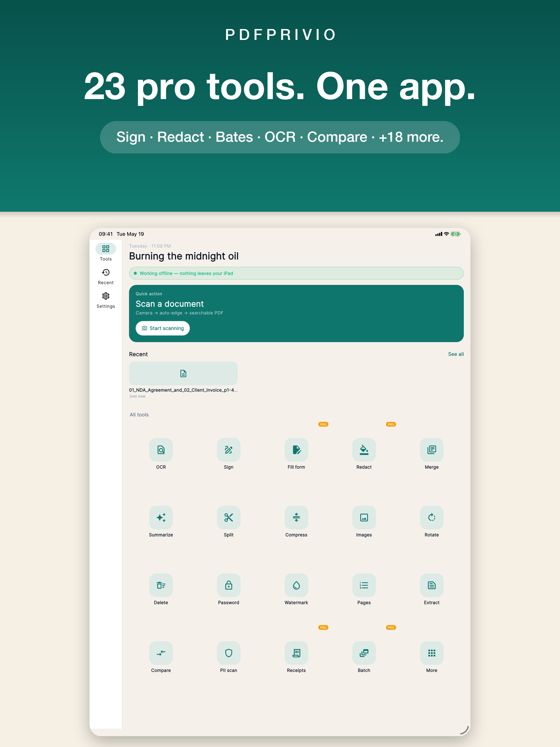This screenshot has width=560, height=747.
Task: Open the Rotate tool
Action: [432, 517]
